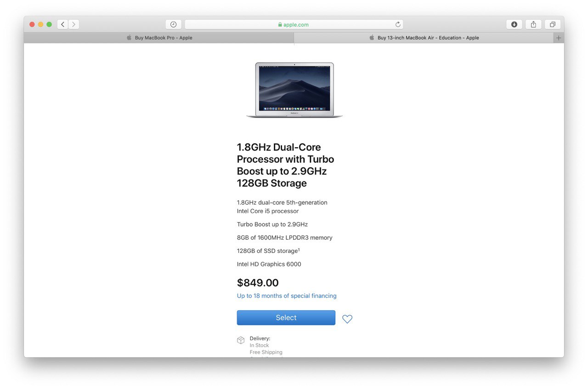Show all tabs overview button

point(553,24)
